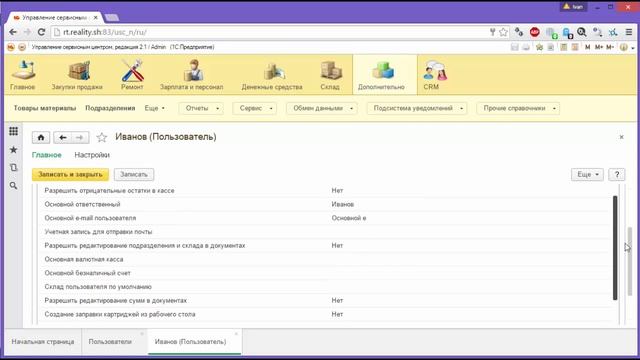Click Записать и закрыть button

pyautogui.click(x=70, y=174)
